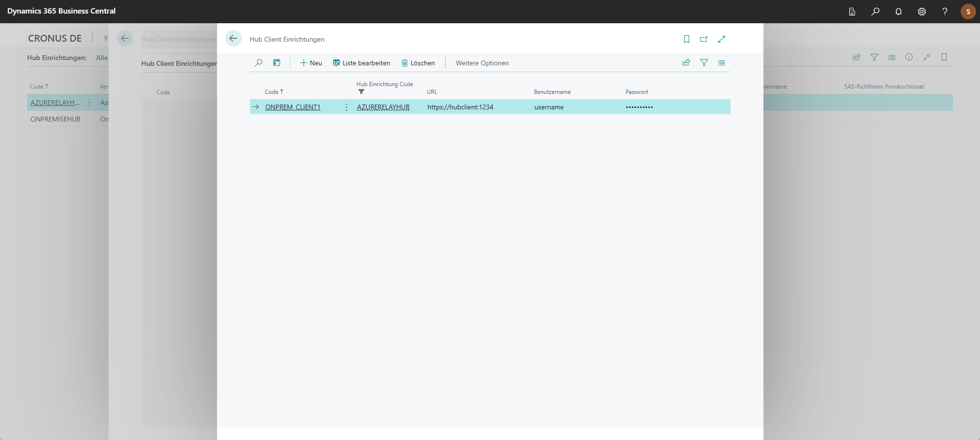The height and width of the screenshot is (440, 980).
Task: Open row options for ONPREM_CLIENT1
Action: pos(346,107)
